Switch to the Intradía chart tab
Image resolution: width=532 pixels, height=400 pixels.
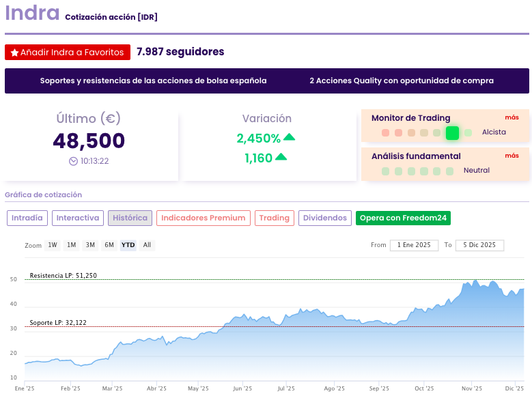pos(27,218)
